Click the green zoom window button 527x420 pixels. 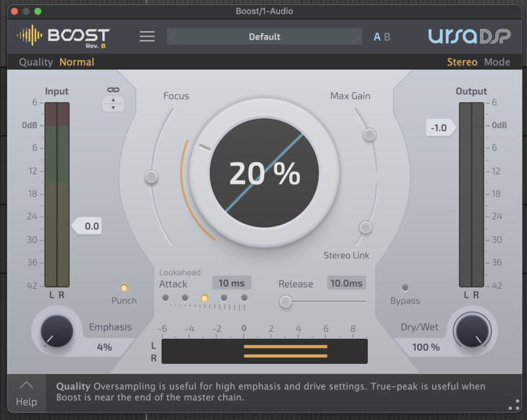[38, 11]
